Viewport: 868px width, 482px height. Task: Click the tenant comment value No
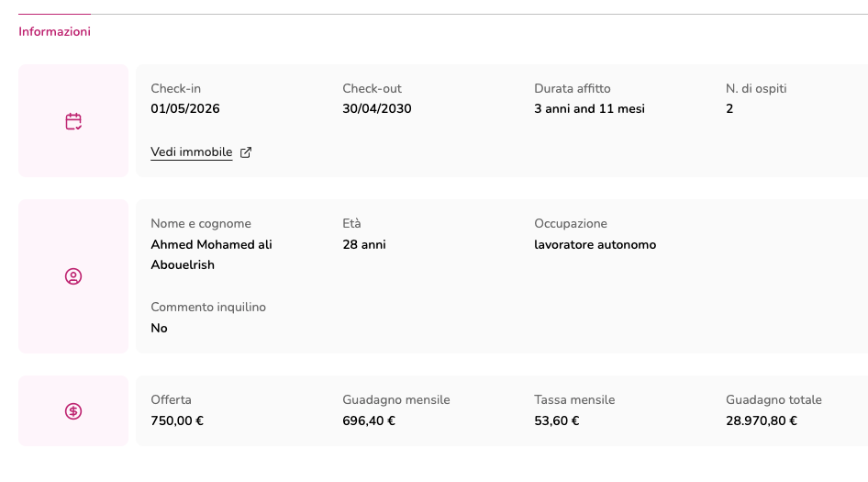tap(160, 328)
